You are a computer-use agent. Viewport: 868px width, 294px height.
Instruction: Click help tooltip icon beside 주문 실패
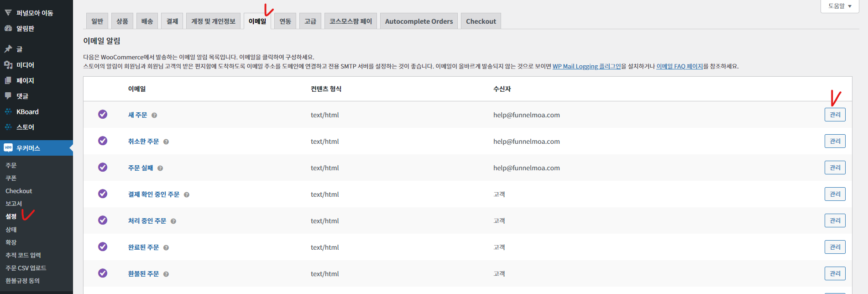pos(160,168)
